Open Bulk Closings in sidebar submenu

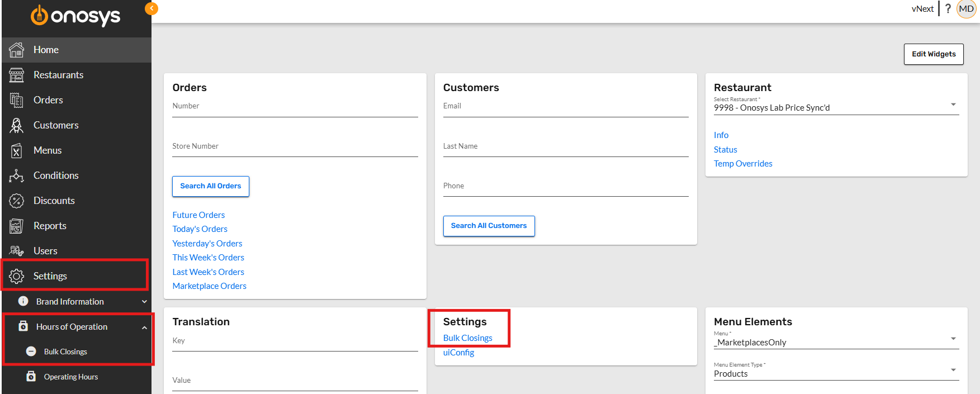(x=77, y=352)
